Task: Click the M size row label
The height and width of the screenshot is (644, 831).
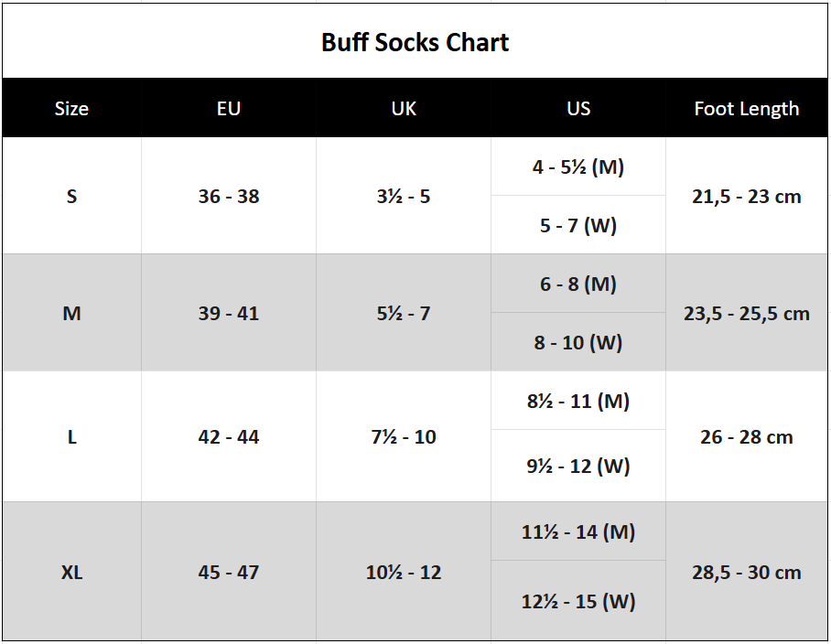Action: coord(71,313)
